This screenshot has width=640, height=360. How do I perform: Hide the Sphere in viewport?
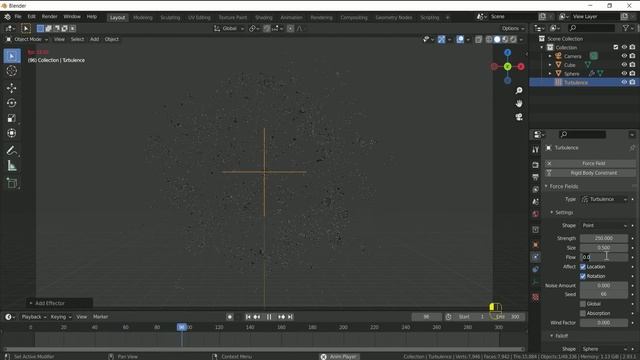[x=624, y=73]
